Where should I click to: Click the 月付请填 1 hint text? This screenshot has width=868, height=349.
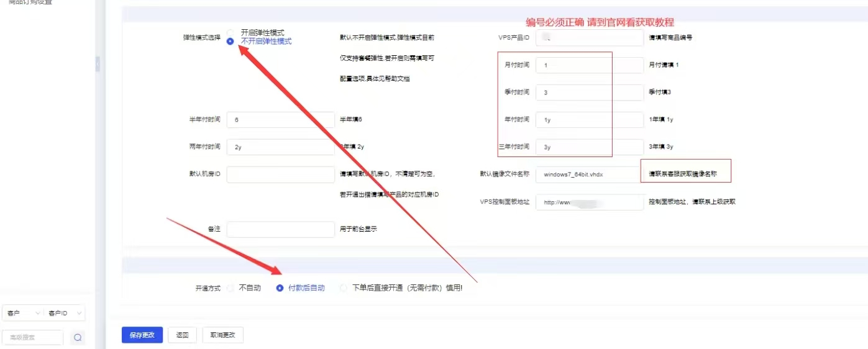click(x=664, y=65)
